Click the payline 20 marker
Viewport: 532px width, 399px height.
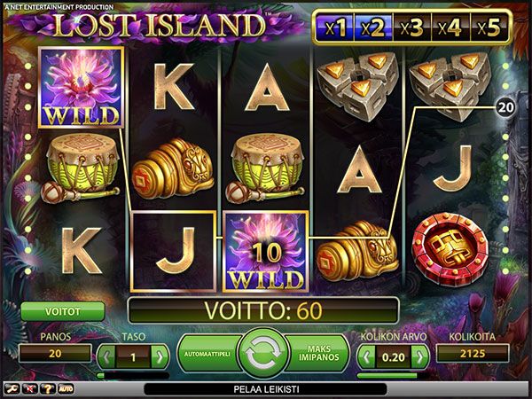pyautogui.click(x=505, y=107)
